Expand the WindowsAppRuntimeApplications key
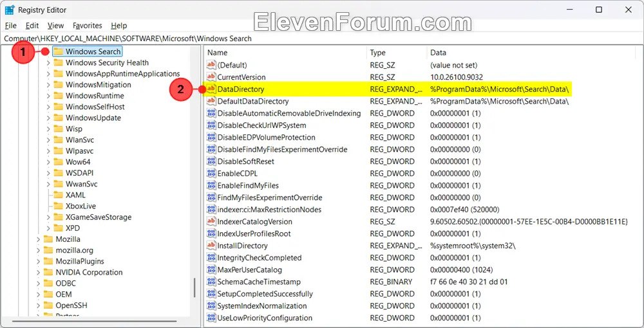644x328 pixels. [48, 74]
